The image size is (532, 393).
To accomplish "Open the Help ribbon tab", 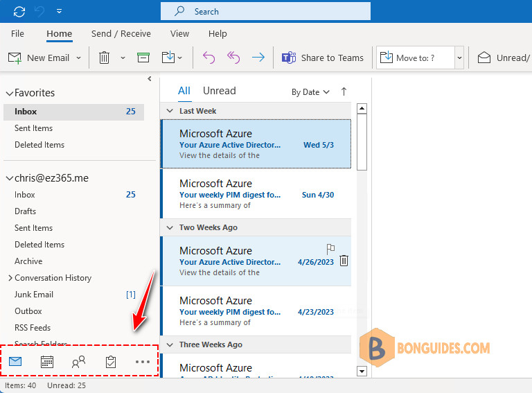I will [218, 33].
